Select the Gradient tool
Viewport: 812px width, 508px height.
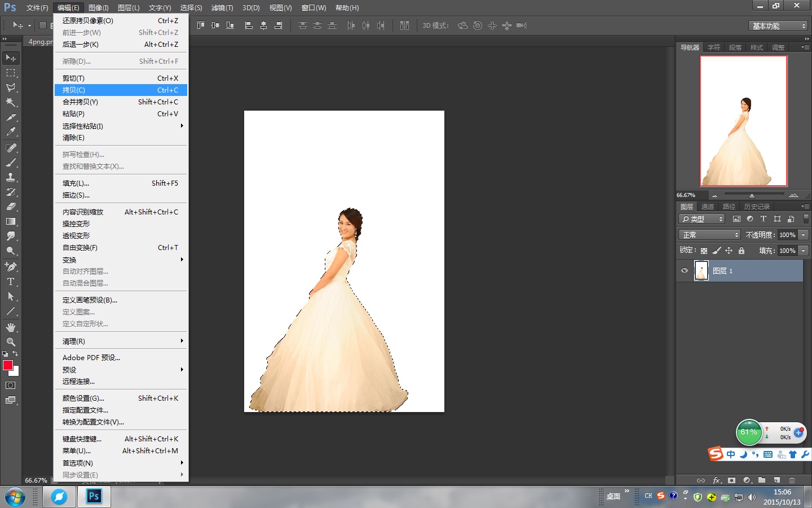coord(11,221)
